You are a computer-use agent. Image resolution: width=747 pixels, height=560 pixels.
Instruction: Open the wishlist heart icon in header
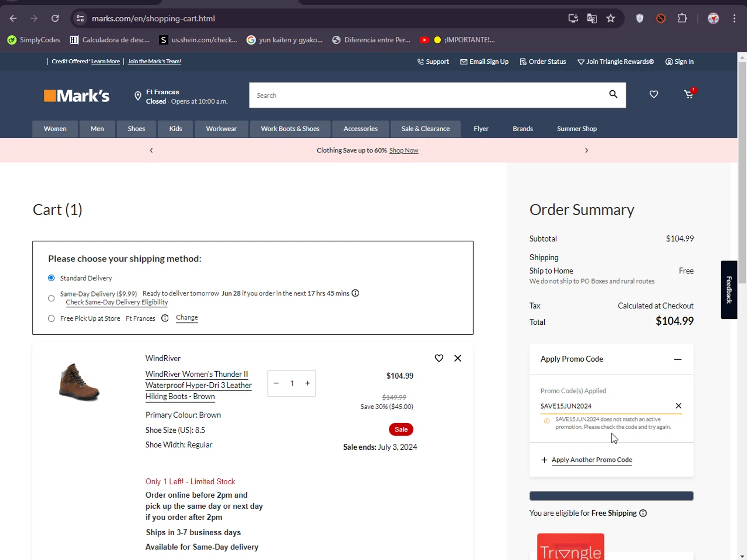pos(654,94)
